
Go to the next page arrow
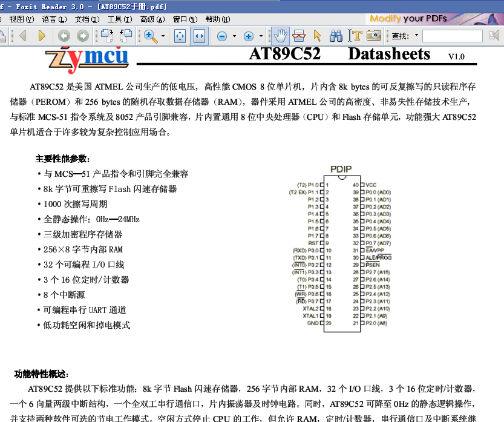(42, 36)
